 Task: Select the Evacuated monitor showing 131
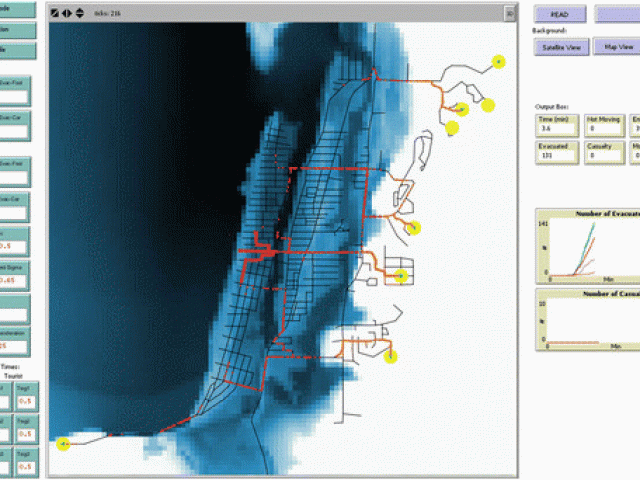(x=557, y=152)
